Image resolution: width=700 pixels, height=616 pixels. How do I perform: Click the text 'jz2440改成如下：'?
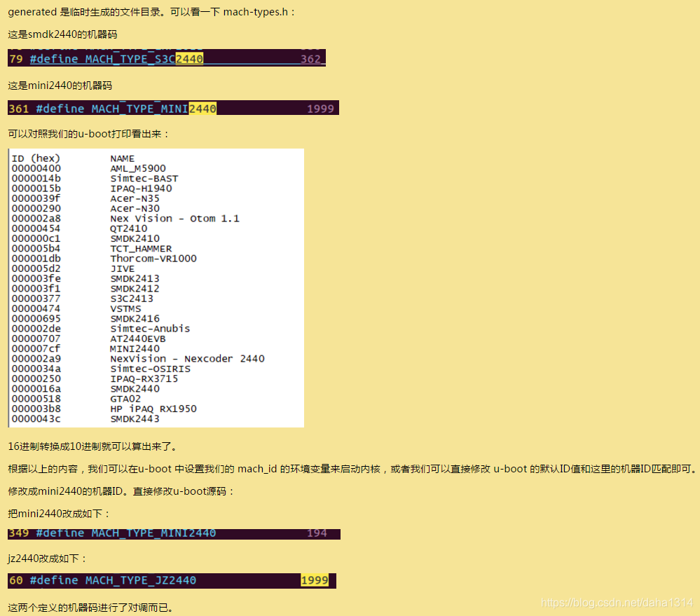click(48, 559)
